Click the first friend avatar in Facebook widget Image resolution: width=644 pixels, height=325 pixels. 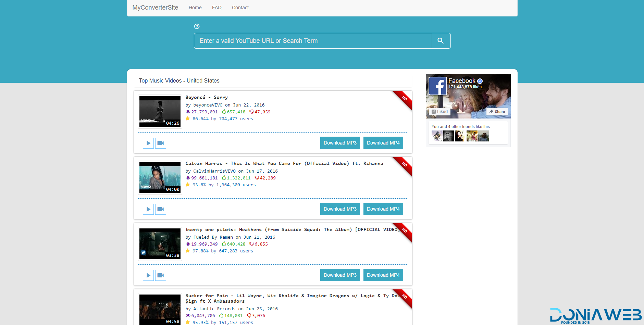[x=437, y=136]
